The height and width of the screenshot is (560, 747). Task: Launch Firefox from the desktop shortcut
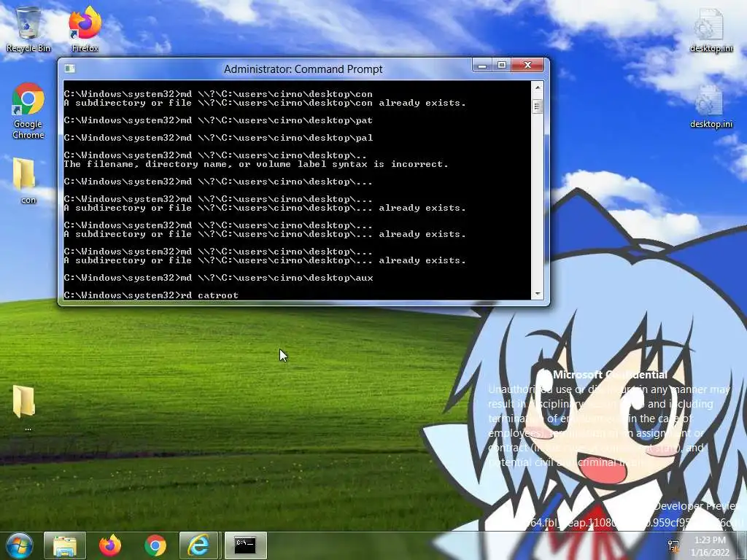pos(85,28)
